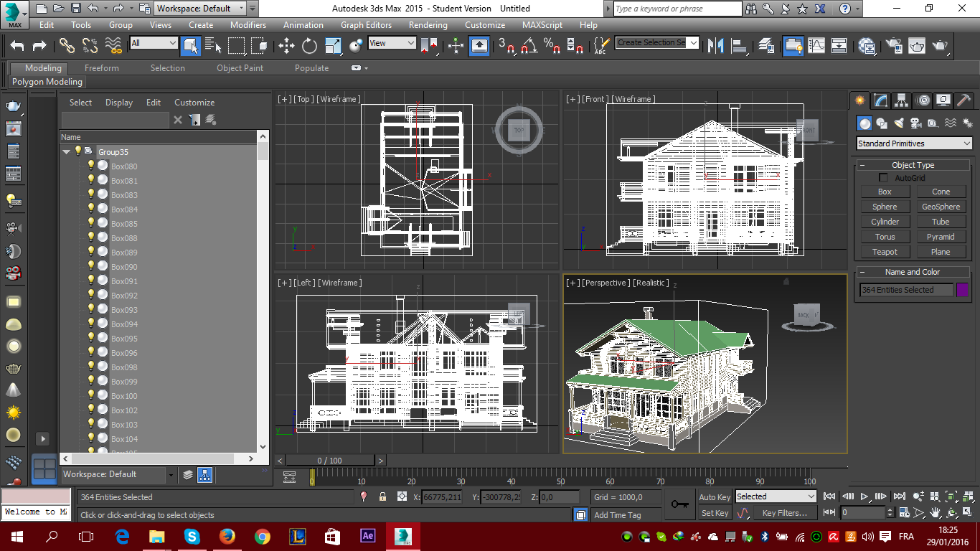Screen dimensions: 980x551
Task: Toggle visibility bulb of Box080
Action: pos(91,166)
